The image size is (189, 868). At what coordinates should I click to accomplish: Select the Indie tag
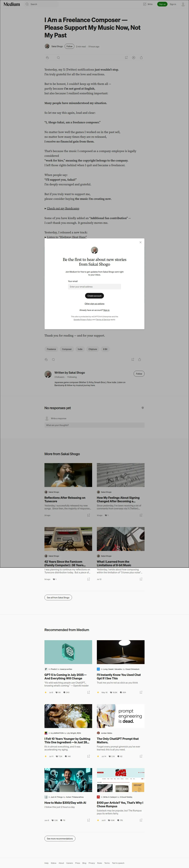pyautogui.click(x=80, y=349)
